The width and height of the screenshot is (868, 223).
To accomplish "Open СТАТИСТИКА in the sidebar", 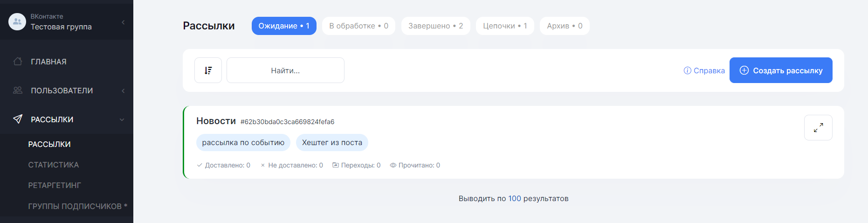I will click(54, 165).
